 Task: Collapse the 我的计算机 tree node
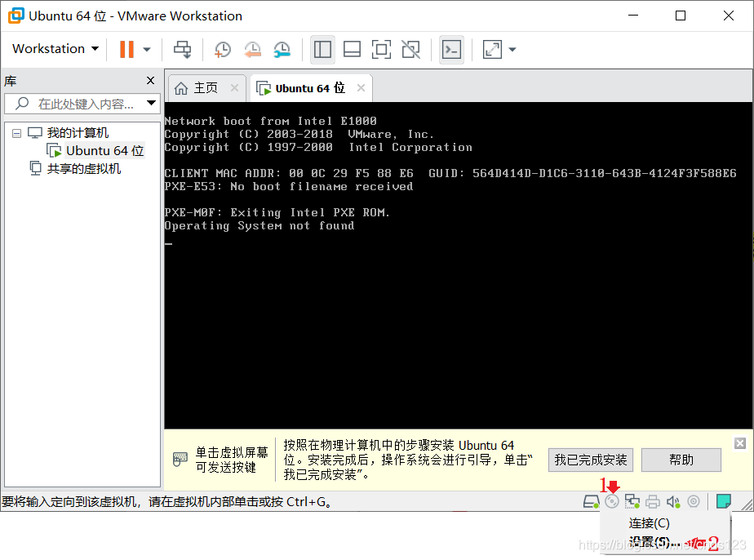click(17, 133)
